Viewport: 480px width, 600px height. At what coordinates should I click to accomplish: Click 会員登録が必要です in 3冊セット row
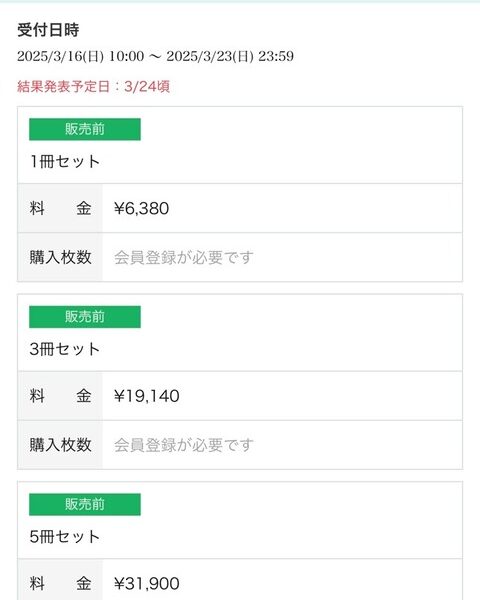[x=184, y=445]
